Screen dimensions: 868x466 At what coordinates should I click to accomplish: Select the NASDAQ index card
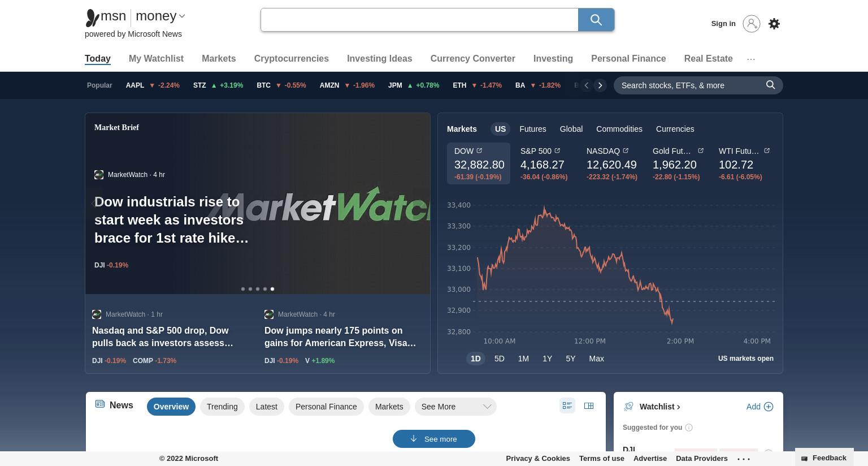pyautogui.click(x=611, y=163)
